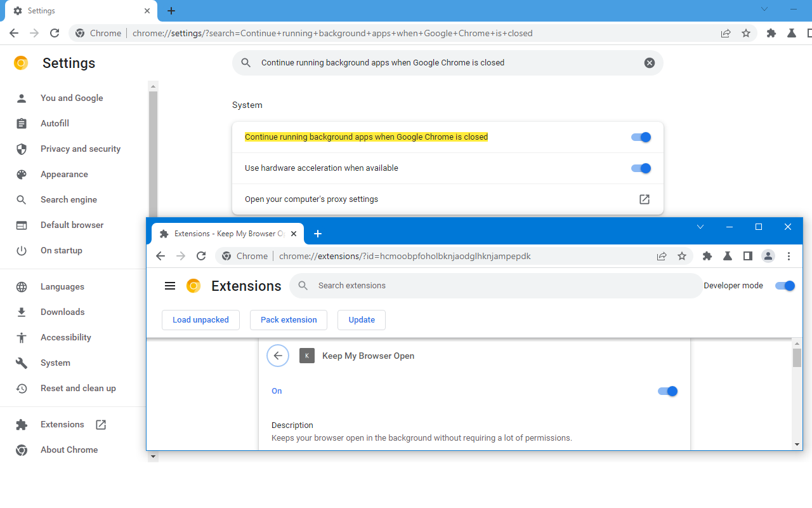The width and height of the screenshot is (812, 508).
Task: Clear the settings search with the X icon
Action: click(x=649, y=62)
